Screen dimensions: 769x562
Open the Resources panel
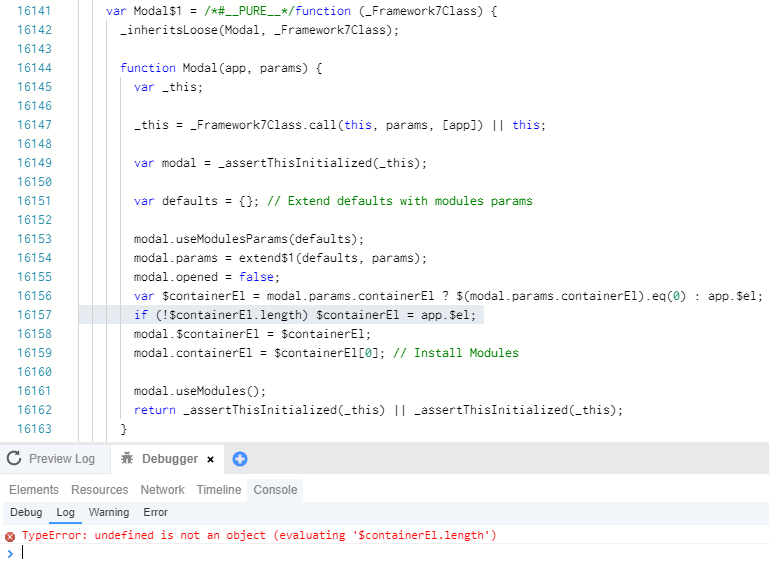point(100,489)
